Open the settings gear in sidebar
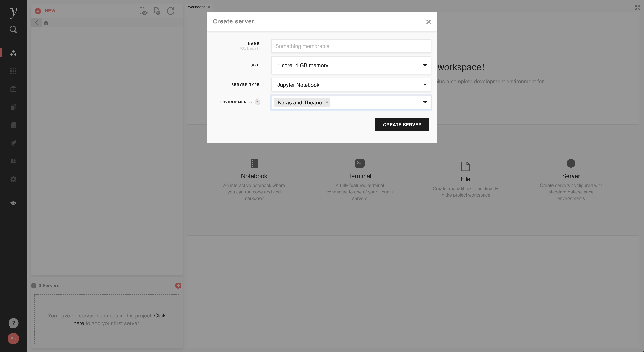This screenshot has width=644, height=352. 13,179
